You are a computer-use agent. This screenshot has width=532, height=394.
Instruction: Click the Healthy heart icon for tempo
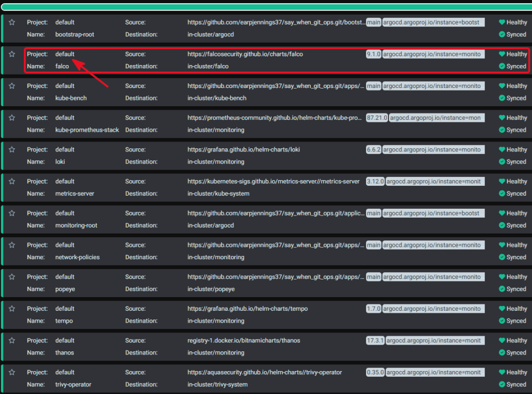tap(502, 309)
